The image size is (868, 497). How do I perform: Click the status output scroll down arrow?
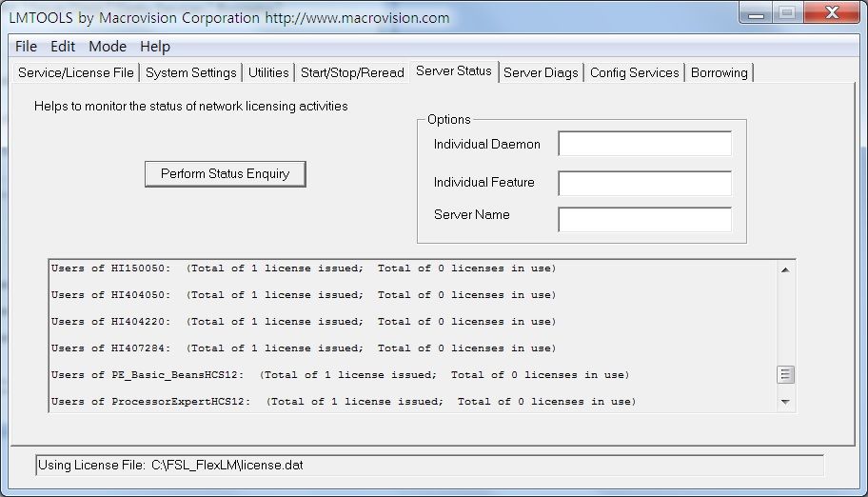(x=785, y=402)
